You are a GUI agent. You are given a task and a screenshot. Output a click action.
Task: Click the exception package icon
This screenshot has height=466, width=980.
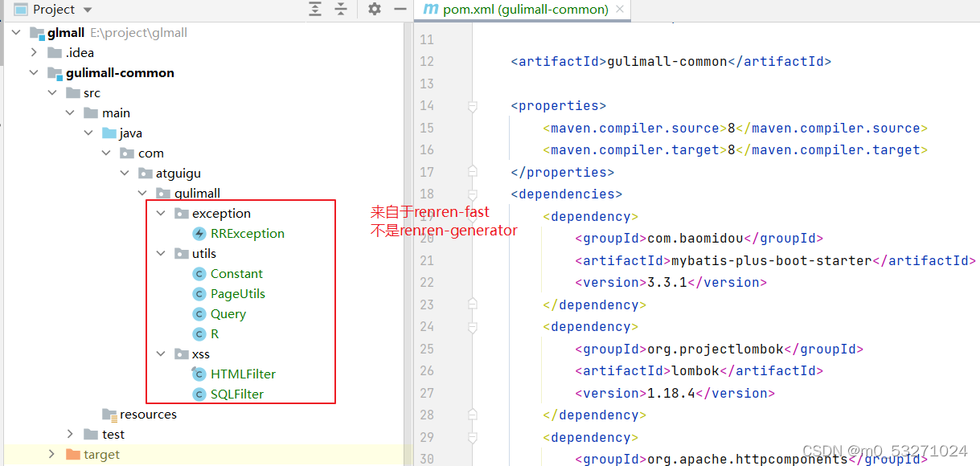182,214
